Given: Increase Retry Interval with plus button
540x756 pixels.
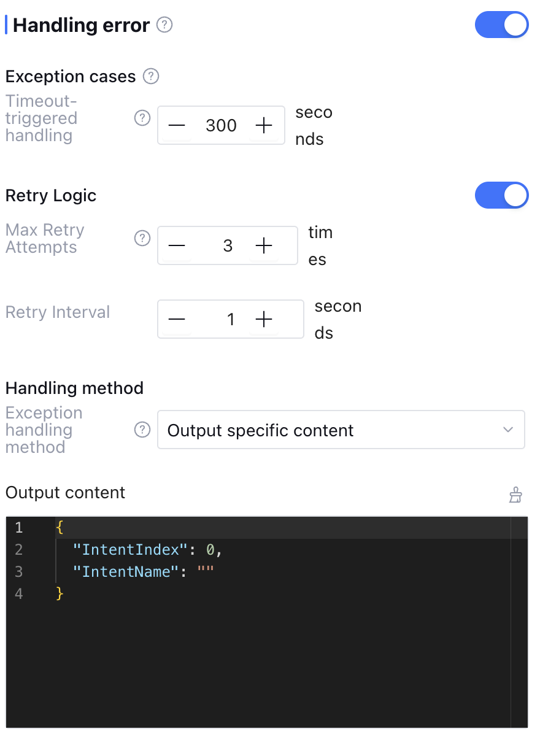Looking at the screenshot, I should click(264, 319).
